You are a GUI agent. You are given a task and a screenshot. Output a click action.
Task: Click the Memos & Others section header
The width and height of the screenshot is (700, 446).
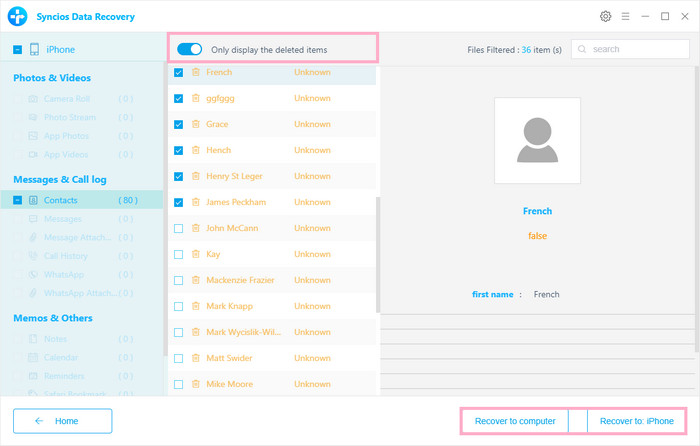[x=53, y=318]
